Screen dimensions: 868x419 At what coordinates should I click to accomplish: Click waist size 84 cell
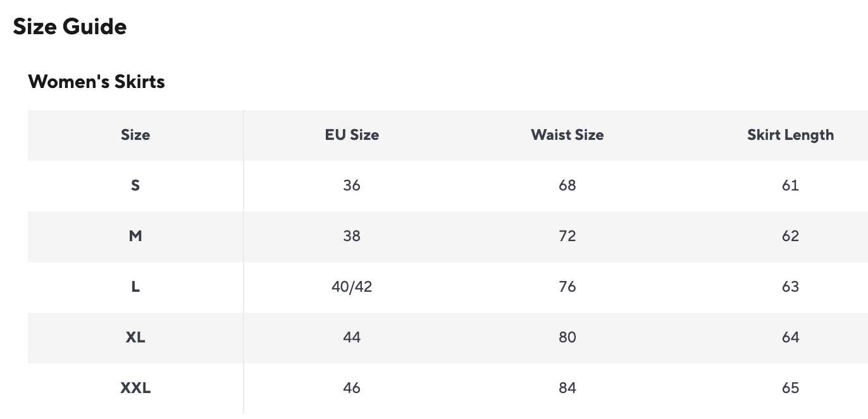[567, 388]
